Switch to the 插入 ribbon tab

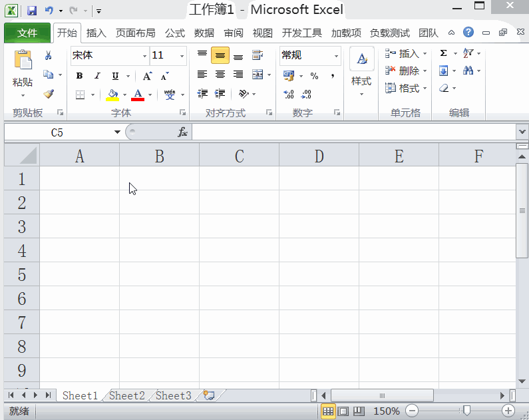coord(96,33)
